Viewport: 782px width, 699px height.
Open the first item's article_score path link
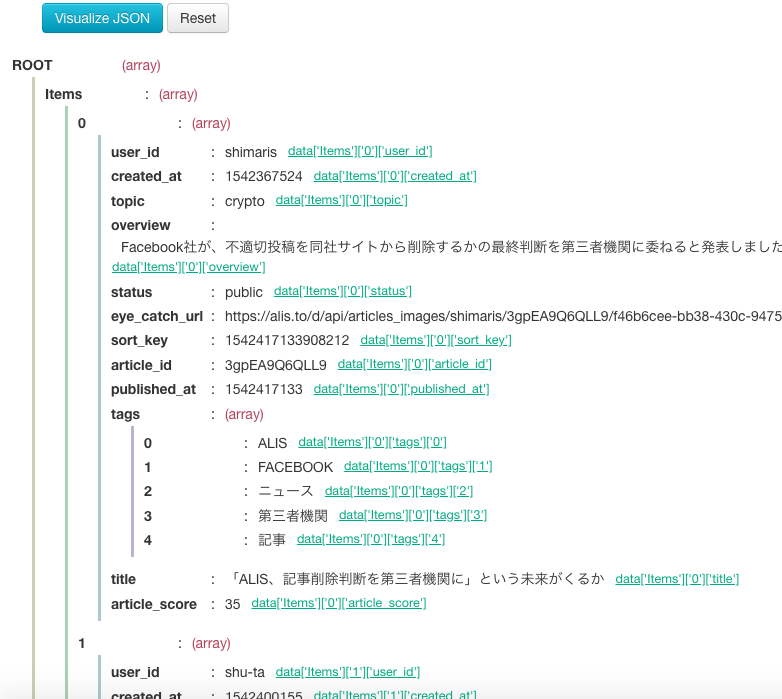[338, 603]
